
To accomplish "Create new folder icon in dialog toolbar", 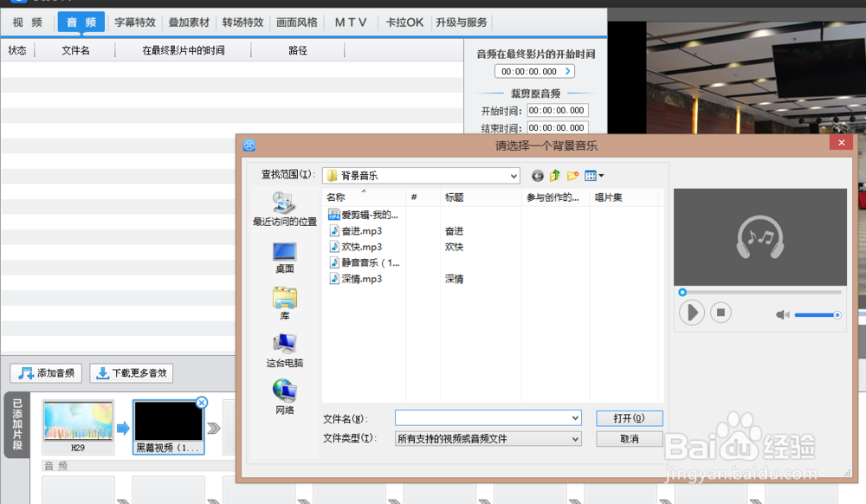I will click(x=572, y=176).
